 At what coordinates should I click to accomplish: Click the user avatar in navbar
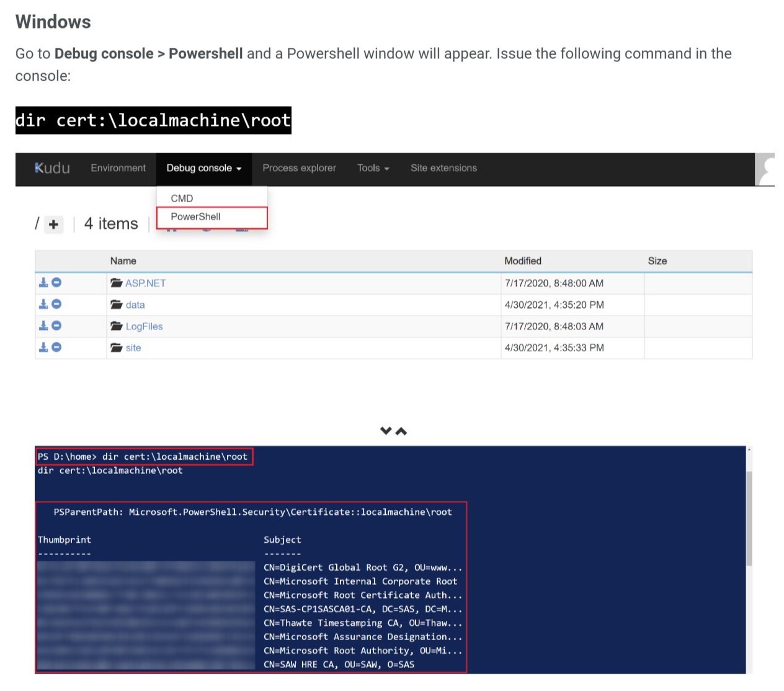click(767, 169)
